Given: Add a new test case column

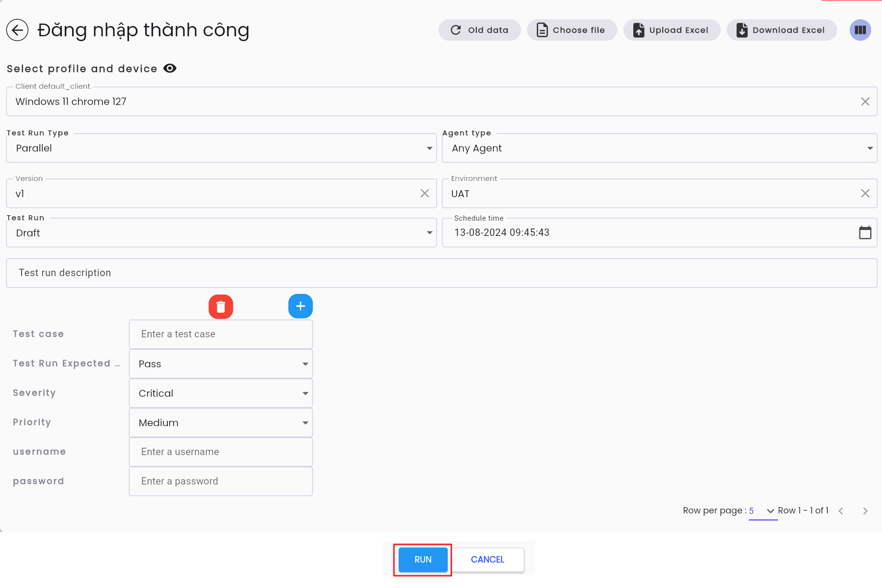Looking at the screenshot, I should 301,307.
